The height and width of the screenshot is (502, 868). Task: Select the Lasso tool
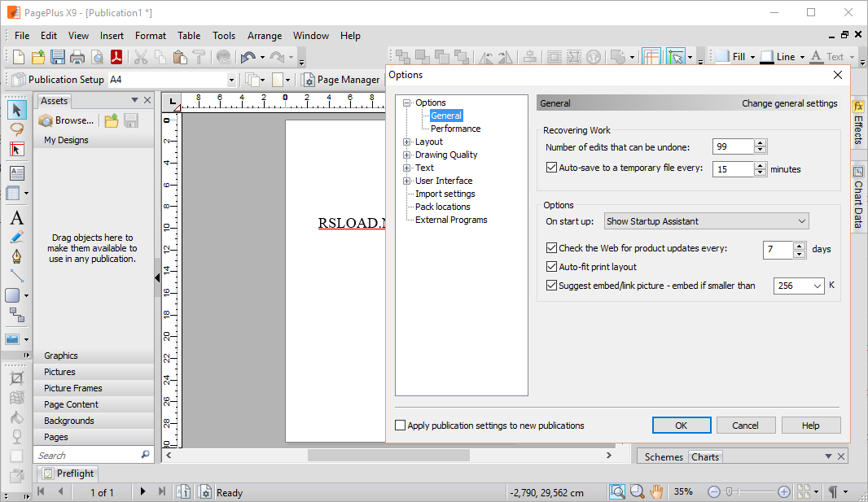tap(16, 129)
